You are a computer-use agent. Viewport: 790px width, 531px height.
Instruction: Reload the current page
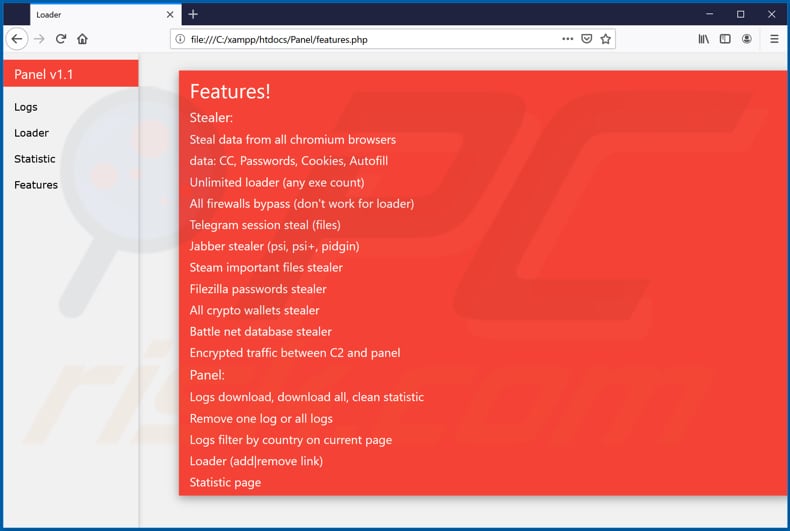tap(61, 39)
